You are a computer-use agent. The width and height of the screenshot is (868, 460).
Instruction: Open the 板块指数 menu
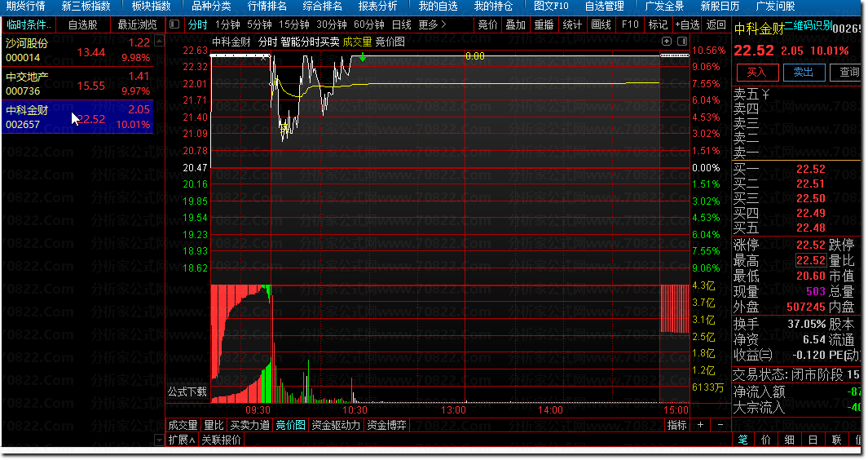pos(151,7)
